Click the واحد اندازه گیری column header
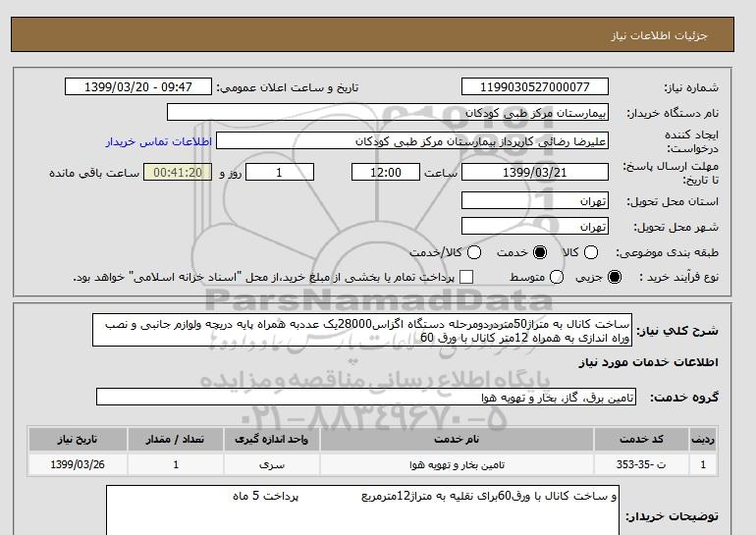The image size is (756, 535). pyautogui.click(x=271, y=439)
